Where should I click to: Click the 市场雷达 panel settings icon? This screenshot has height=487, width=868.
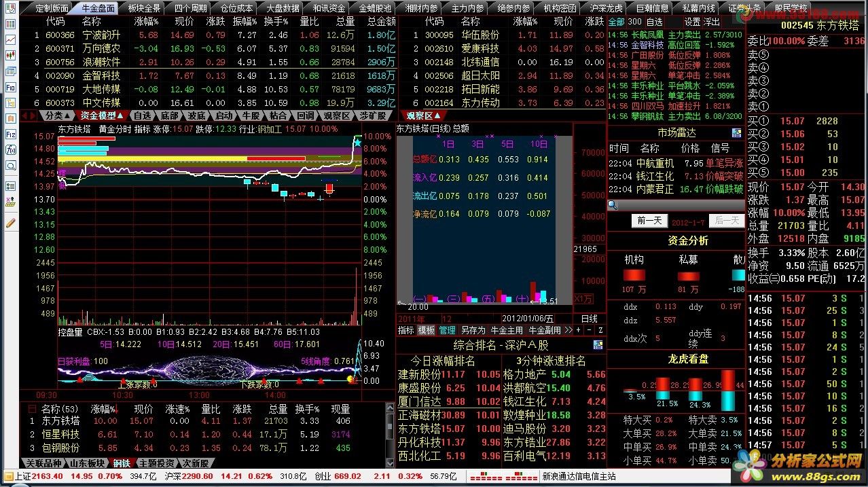tap(736, 132)
